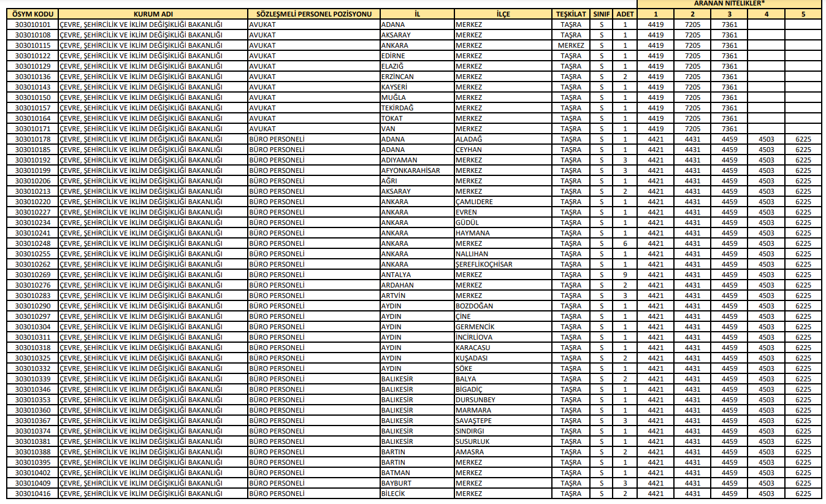Click ÖSYM code 303010108
This screenshot has width=826, height=504.
pyautogui.click(x=33, y=35)
